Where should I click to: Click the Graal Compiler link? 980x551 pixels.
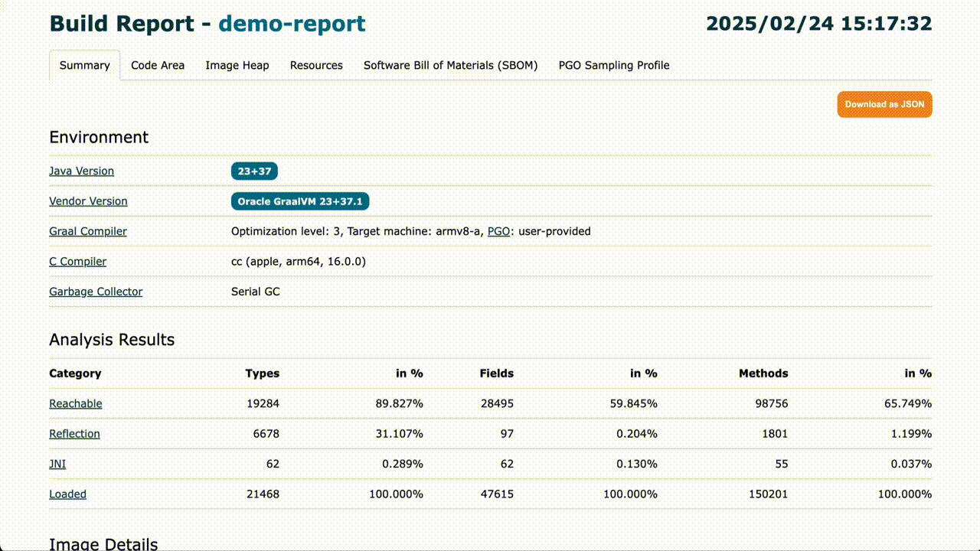click(x=88, y=231)
